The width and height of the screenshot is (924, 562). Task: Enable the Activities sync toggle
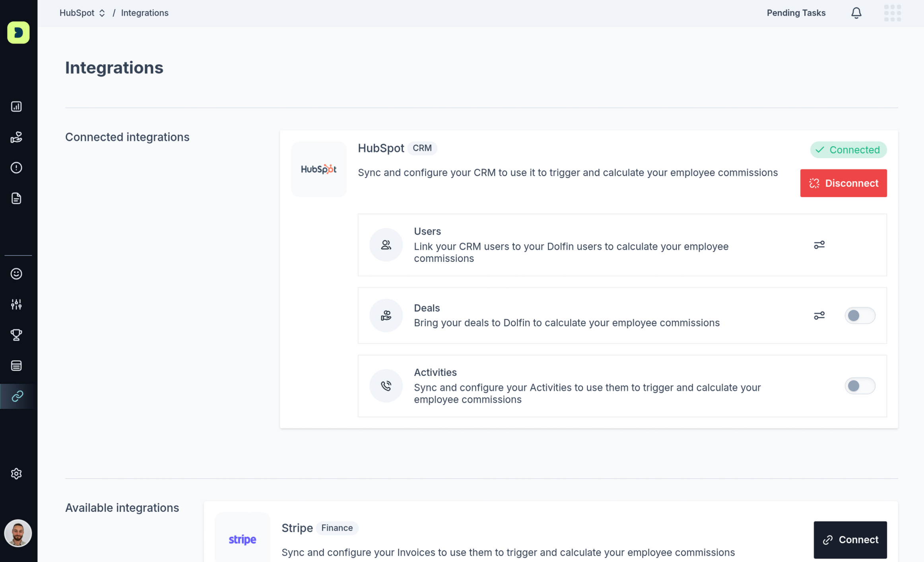[x=860, y=386]
